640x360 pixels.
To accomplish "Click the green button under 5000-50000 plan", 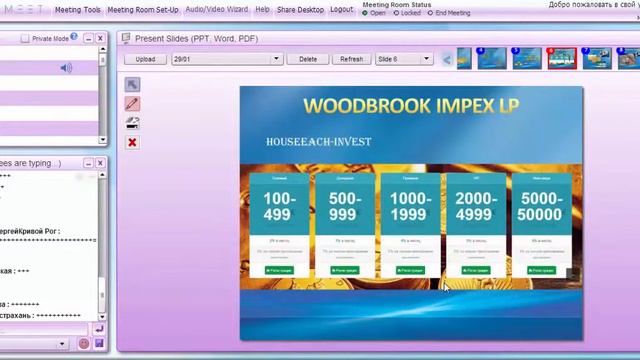I will pos(541,270).
